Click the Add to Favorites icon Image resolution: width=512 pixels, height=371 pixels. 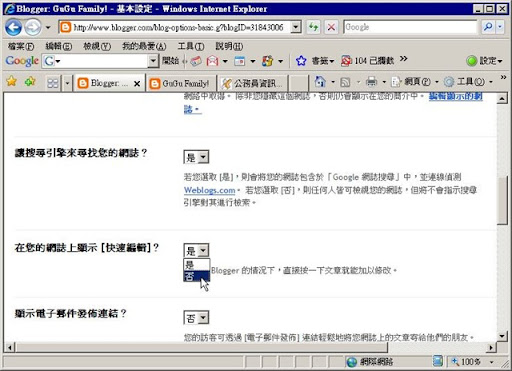(x=30, y=81)
